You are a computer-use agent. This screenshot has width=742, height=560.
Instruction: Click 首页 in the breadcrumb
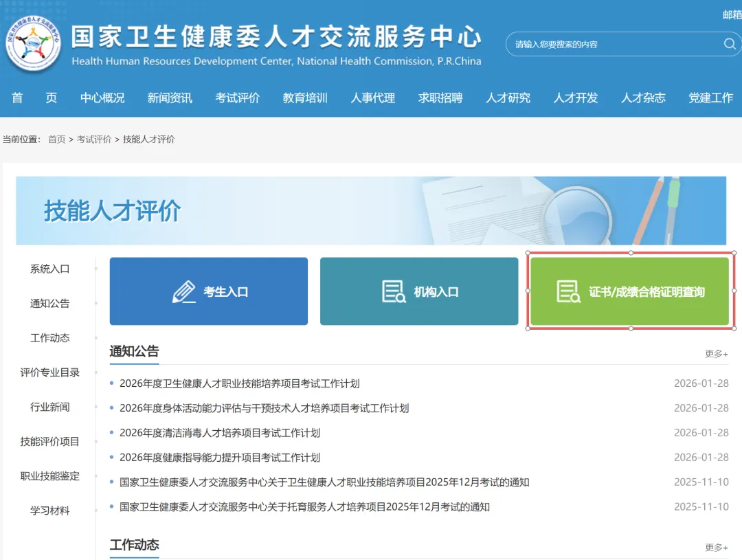(x=57, y=139)
